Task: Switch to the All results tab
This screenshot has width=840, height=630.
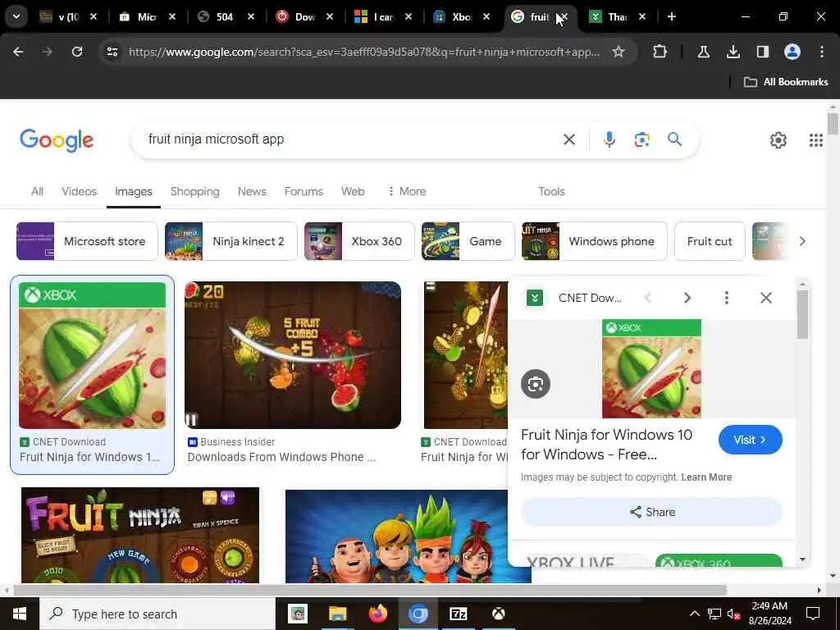Action: 37,191
